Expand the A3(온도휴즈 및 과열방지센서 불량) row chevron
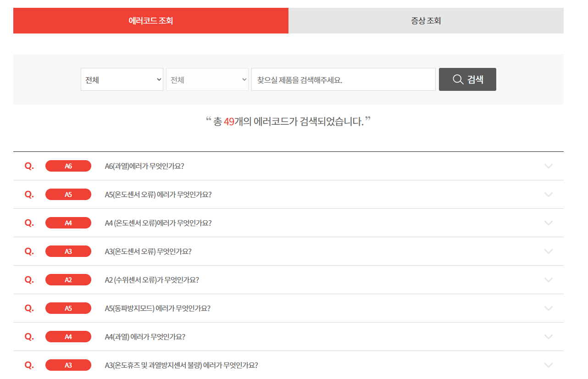This screenshot has width=588, height=379. [549, 365]
